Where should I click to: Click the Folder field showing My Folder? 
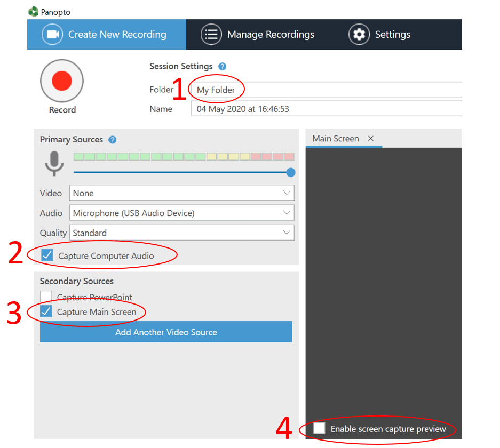tap(326, 90)
